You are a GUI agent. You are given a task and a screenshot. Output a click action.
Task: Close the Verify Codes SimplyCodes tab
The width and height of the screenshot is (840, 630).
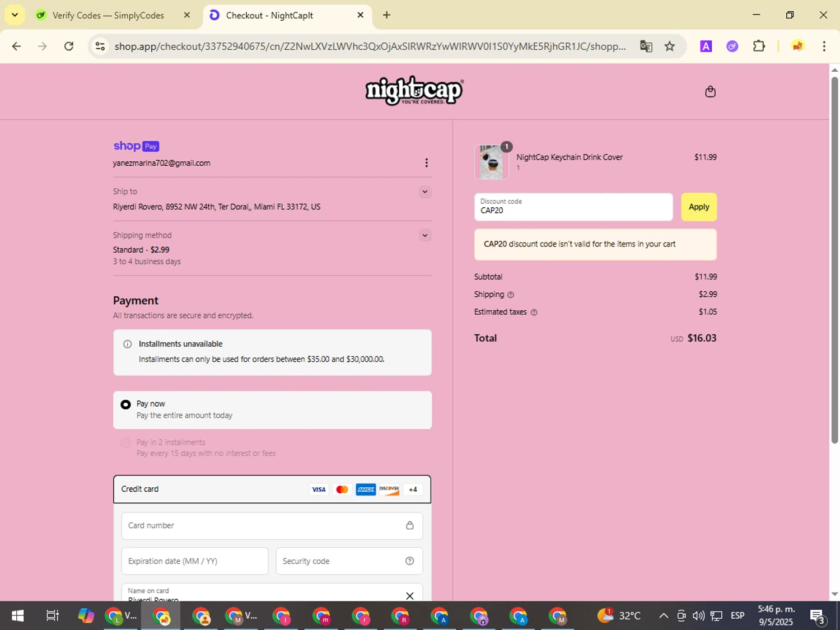tap(187, 15)
